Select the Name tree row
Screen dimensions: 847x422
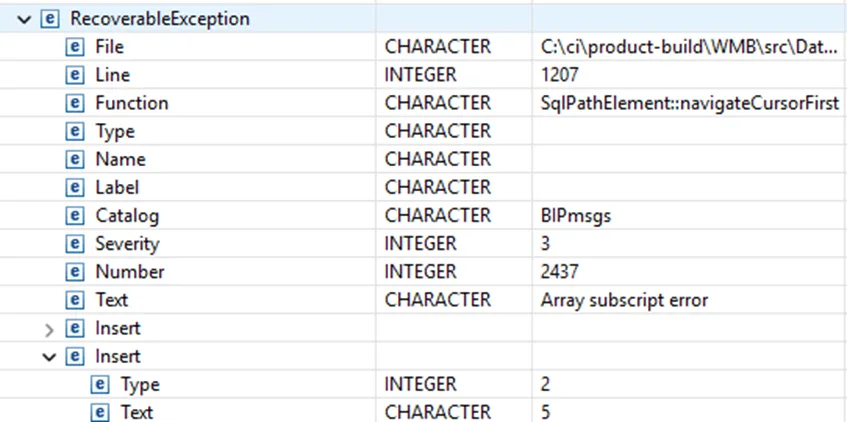pos(424,159)
